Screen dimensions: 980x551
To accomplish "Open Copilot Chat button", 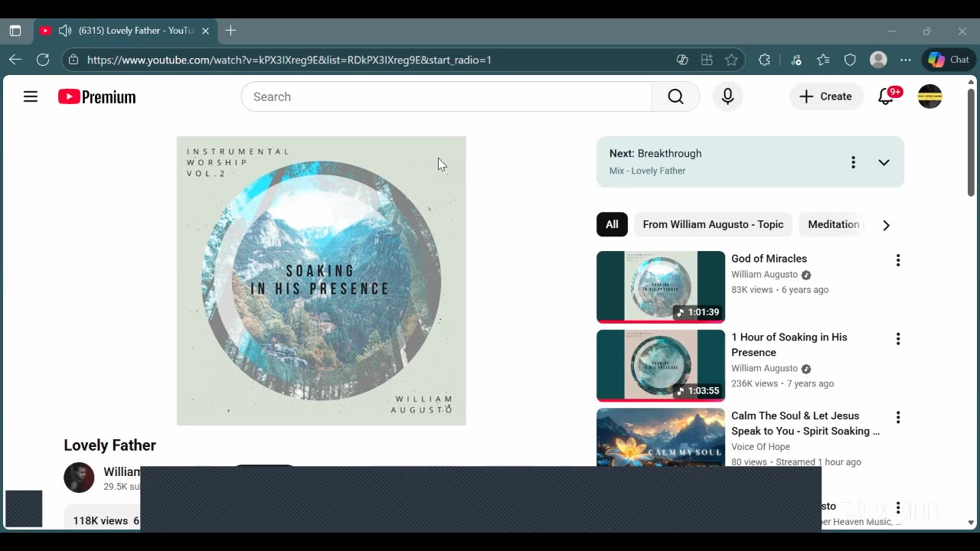I will coord(949,60).
